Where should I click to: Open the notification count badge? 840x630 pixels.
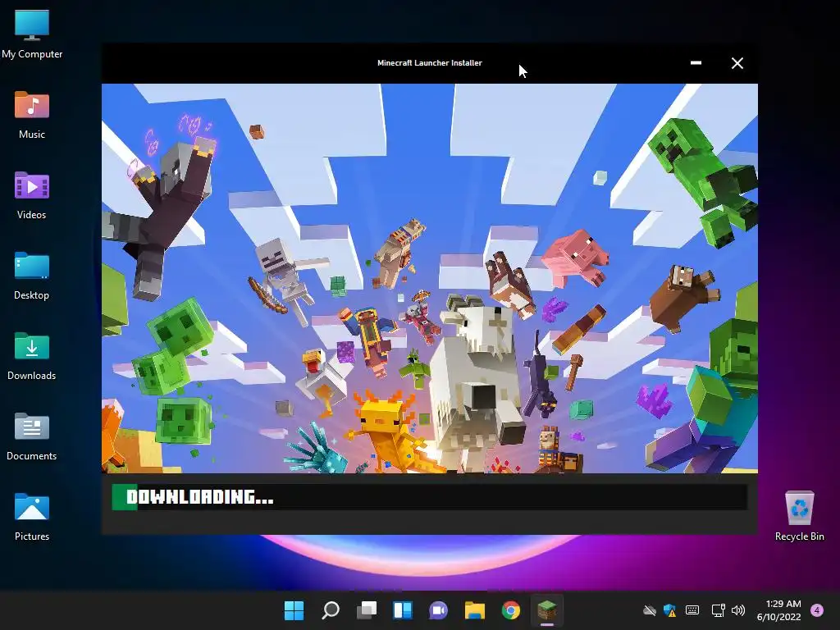click(x=817, y=610)
